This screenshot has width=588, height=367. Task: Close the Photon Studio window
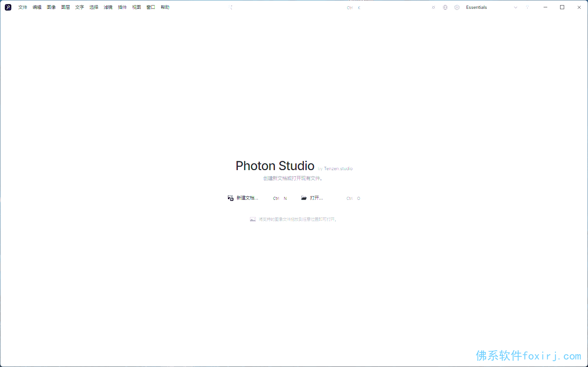579,7
